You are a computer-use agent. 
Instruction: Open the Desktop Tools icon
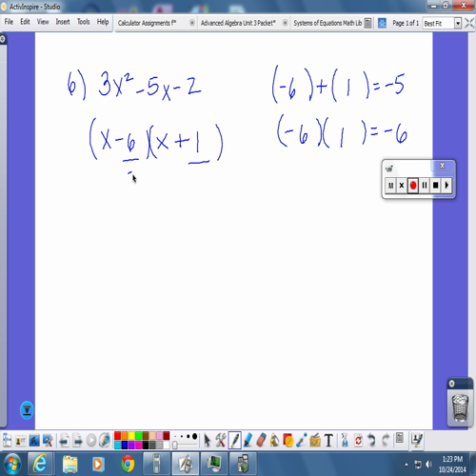[48, 441]
